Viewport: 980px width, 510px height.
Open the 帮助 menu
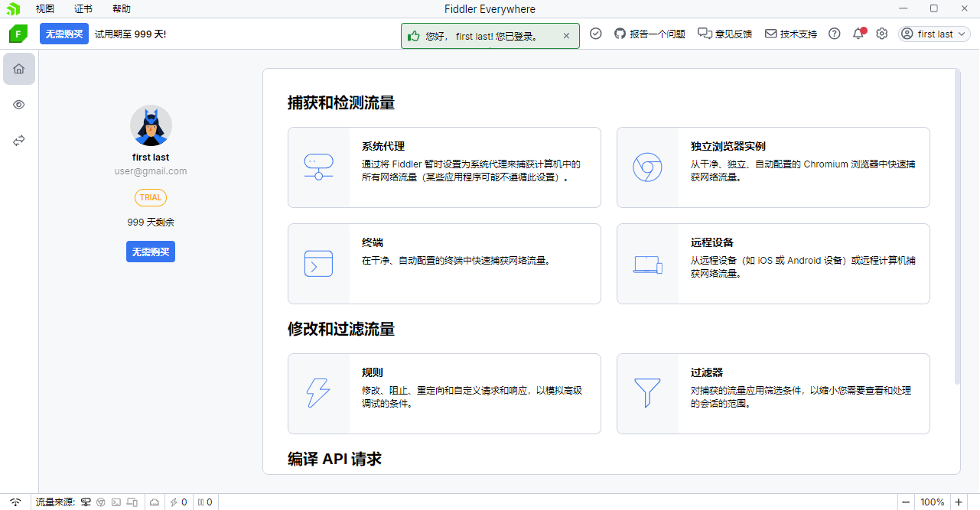pos(122,9)
